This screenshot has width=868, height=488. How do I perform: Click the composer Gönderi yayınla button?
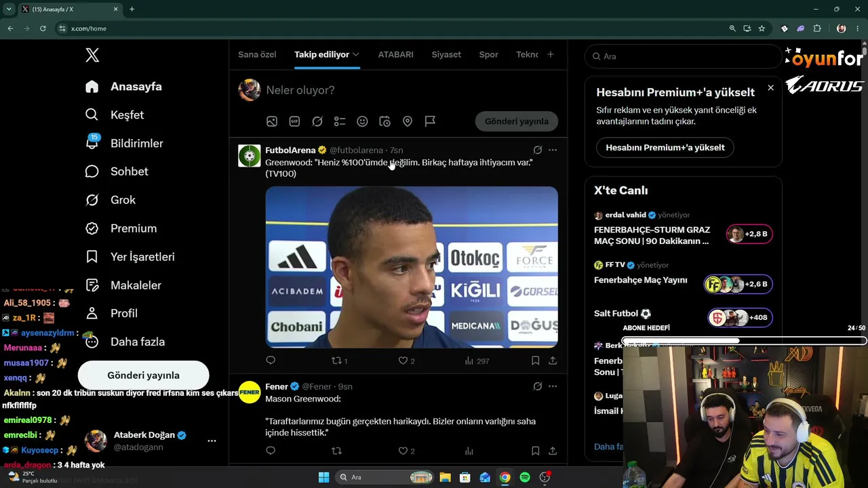517,121
